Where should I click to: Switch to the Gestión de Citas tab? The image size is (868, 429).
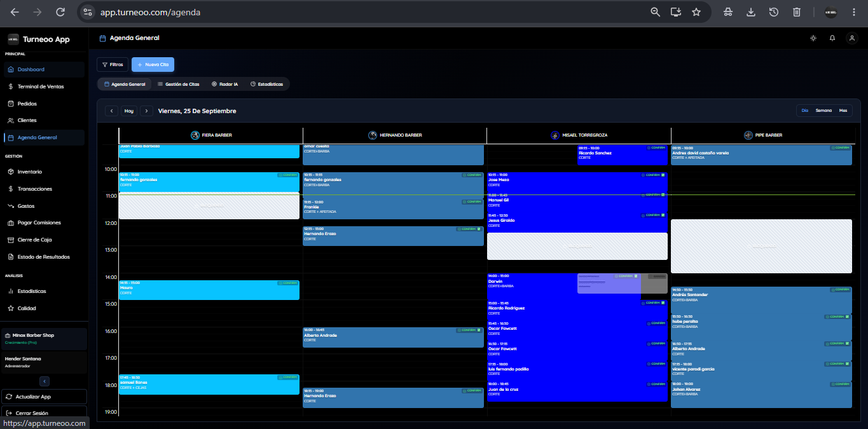(x=178, y=84)
